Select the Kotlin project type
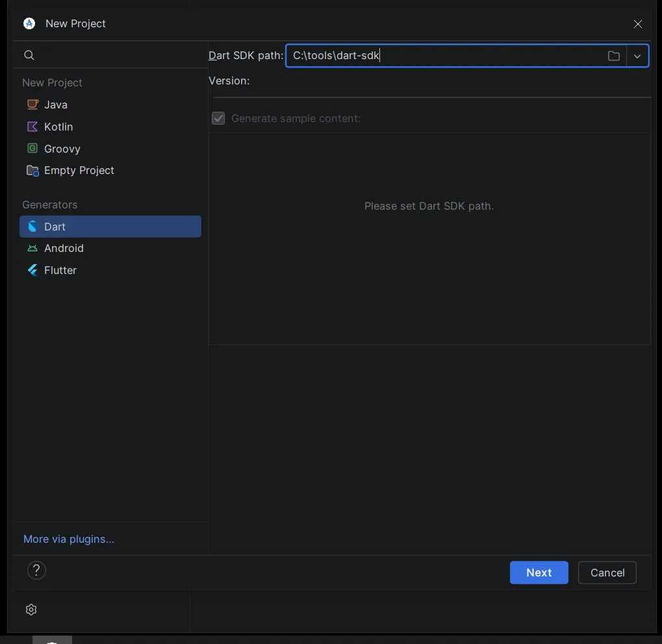662x644 pixels. click(x=110, y=127)
